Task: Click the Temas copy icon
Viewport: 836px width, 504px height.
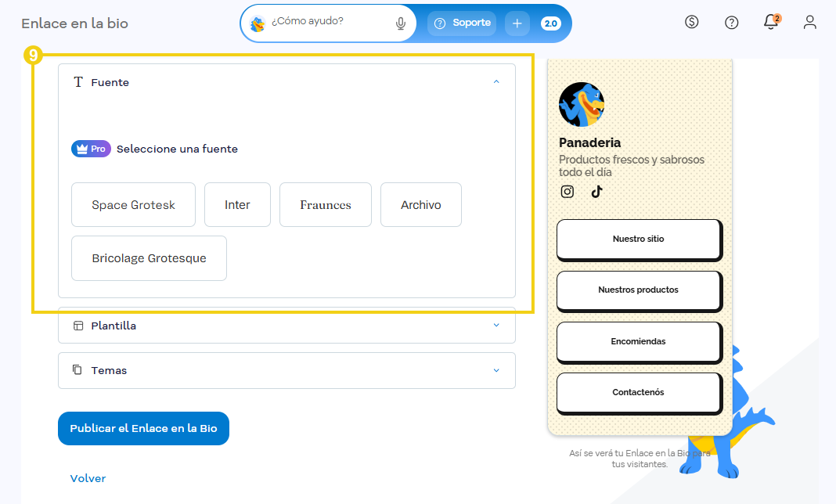Action: tap(77, 369)
